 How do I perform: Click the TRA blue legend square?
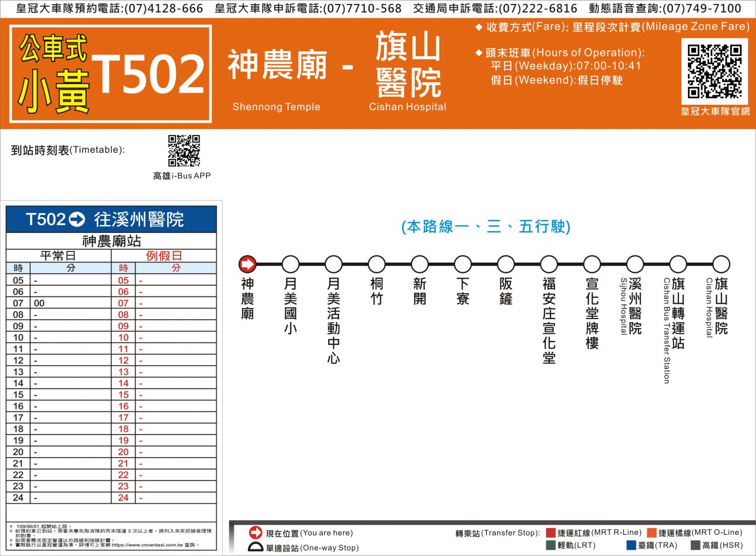click(x=631, y=545)
